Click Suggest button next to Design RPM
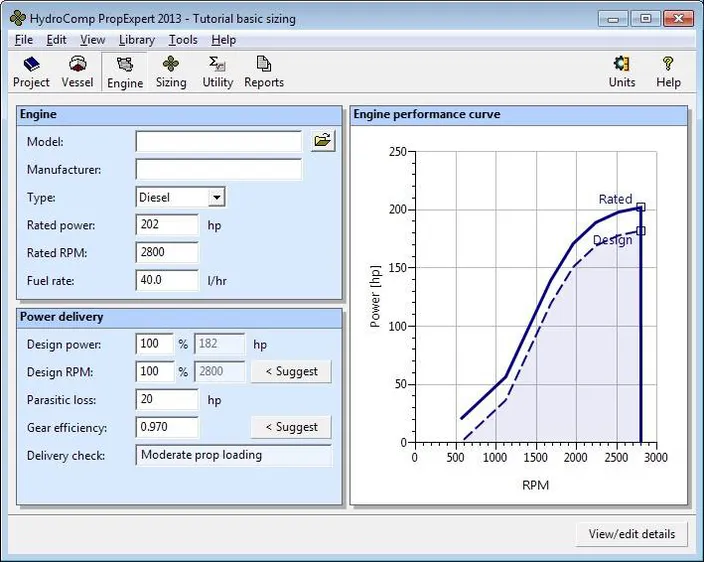Screen dimensions: 704x562 tap(291, 371)
